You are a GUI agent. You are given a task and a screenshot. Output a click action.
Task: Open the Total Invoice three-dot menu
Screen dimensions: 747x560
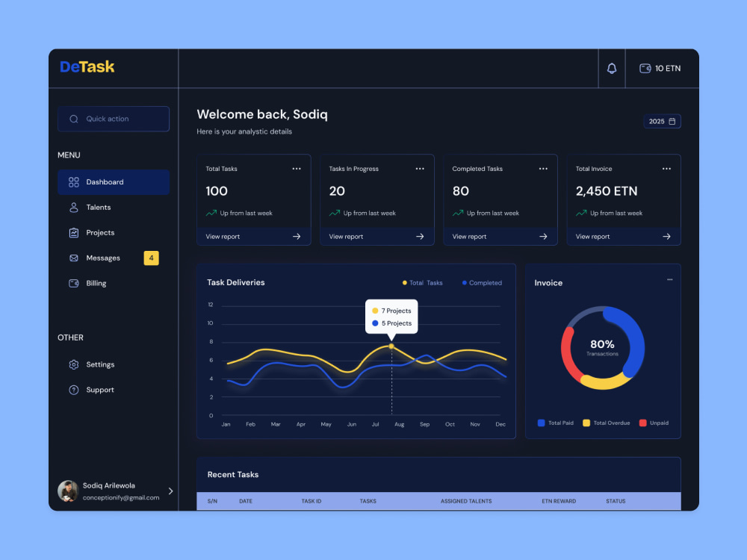tap(666, 169)
